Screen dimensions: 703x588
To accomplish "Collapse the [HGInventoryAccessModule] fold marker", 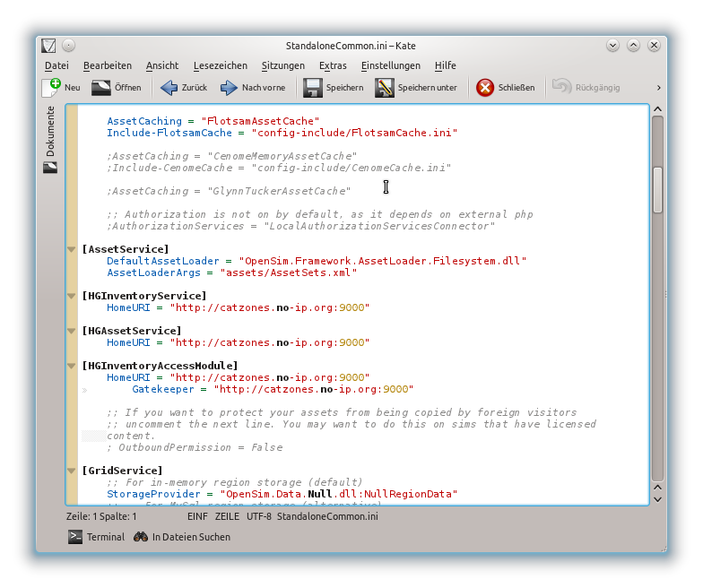I will coord(72,366).
